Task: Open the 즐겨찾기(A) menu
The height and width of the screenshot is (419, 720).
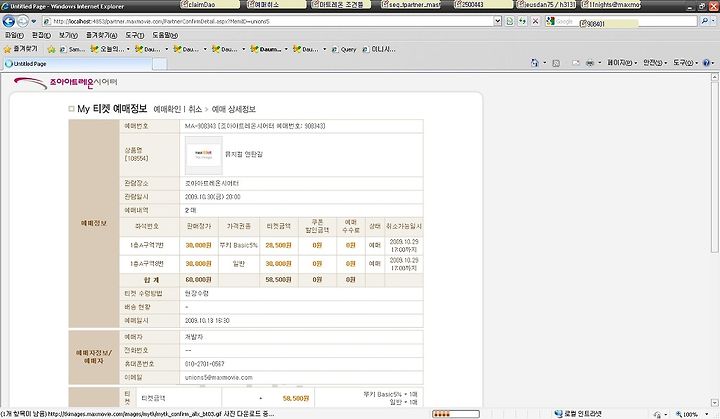Action: pyautogui.click(x=101, y=35)
